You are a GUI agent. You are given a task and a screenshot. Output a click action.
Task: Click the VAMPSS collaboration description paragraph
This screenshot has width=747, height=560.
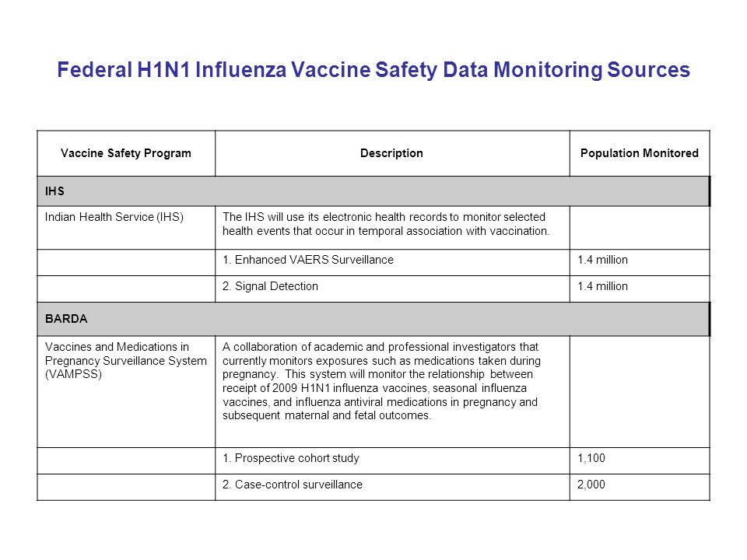[381, 381]
